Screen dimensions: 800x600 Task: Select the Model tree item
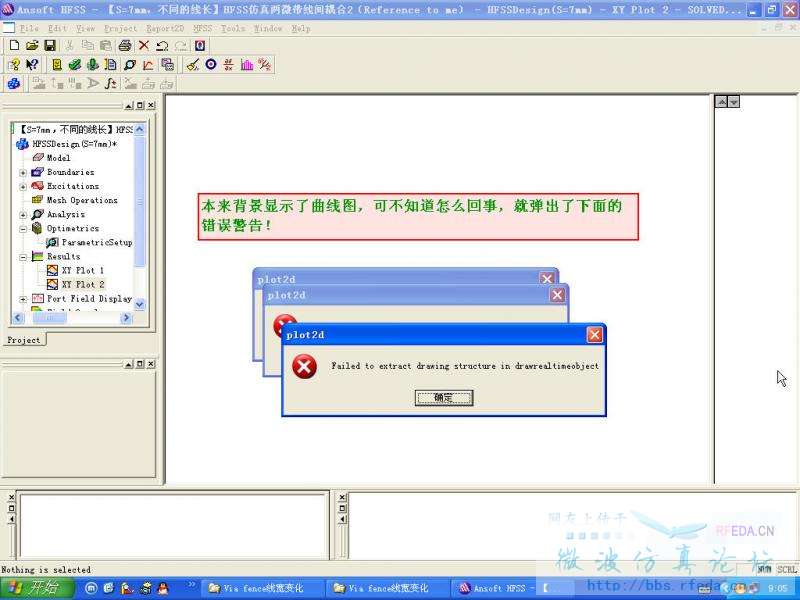pyautogui.click(x=59, y=158)
